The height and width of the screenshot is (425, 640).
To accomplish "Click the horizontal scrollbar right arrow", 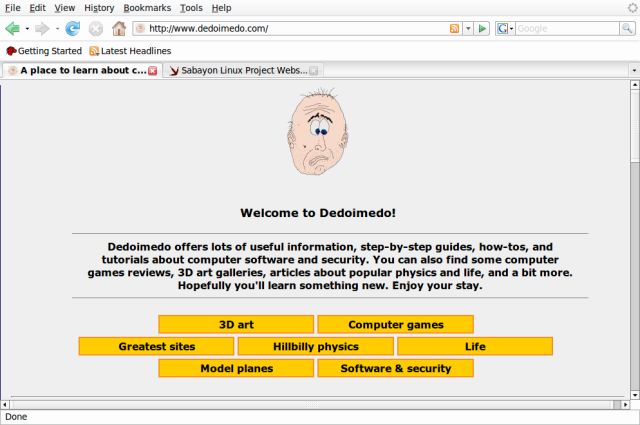I will [x=625, y=405].
